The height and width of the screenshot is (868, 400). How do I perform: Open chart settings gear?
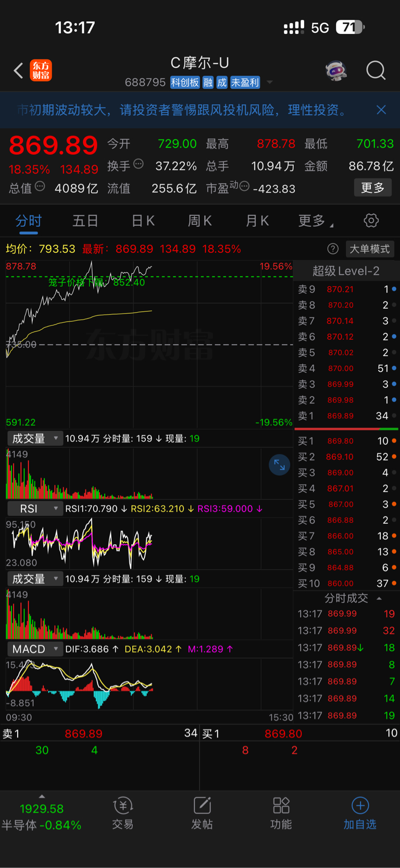click(371, 221)
